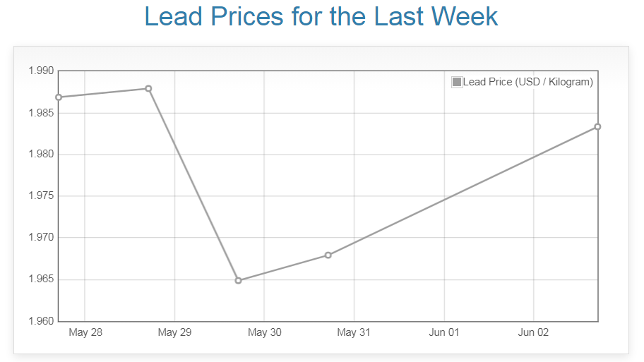The height and width of the screenshot is (362, 644).
Task: Click the May 30 x-axis label
Action: [x=264, y=333]
